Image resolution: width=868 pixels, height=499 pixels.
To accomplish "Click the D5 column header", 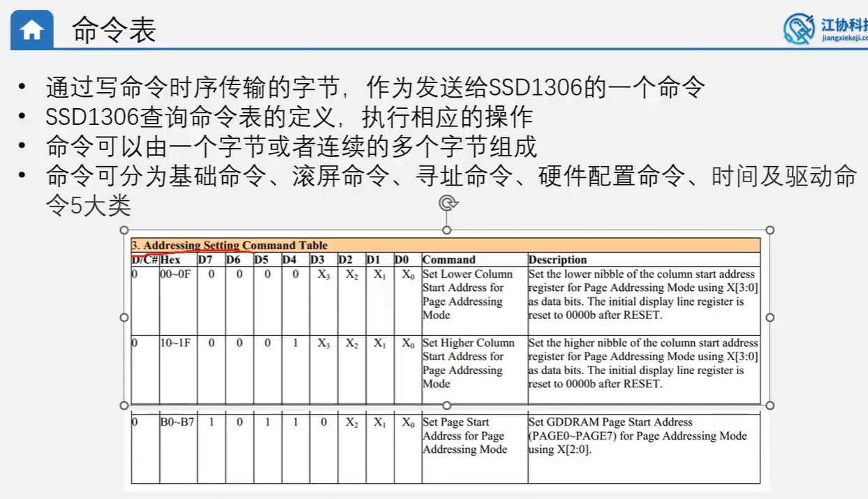I will point(261,260).
